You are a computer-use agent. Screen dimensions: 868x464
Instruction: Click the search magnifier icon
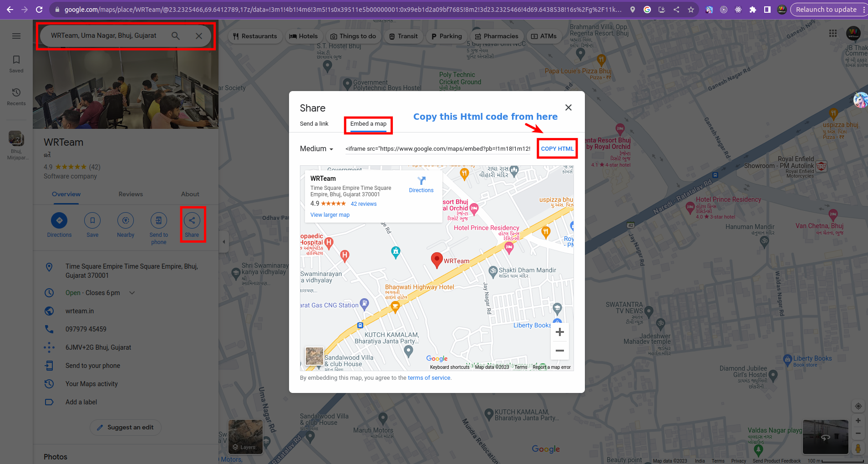pos(175,36)
